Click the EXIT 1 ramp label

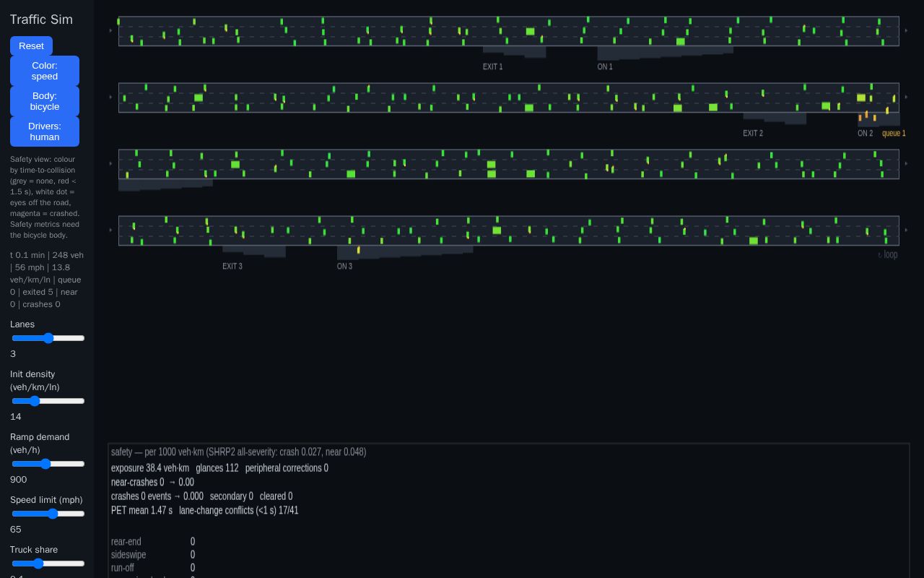tap(492, 66)
